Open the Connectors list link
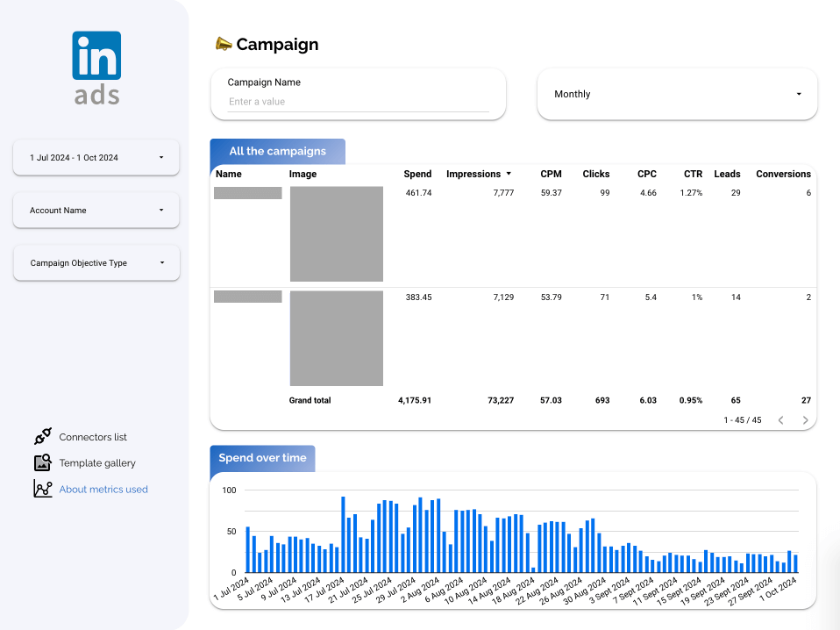This screenshot has height=630, width=840. (93, 437)
